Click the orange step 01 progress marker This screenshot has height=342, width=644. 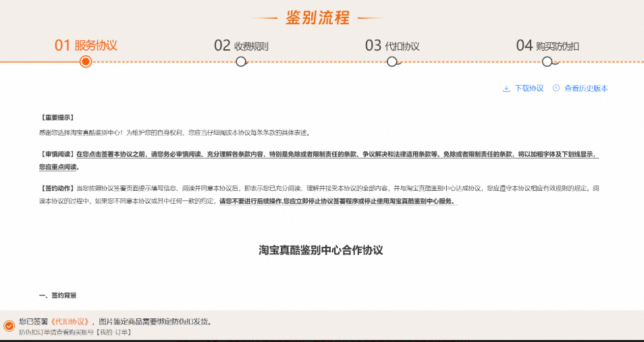pyautogui.click(x=86, y=61)
